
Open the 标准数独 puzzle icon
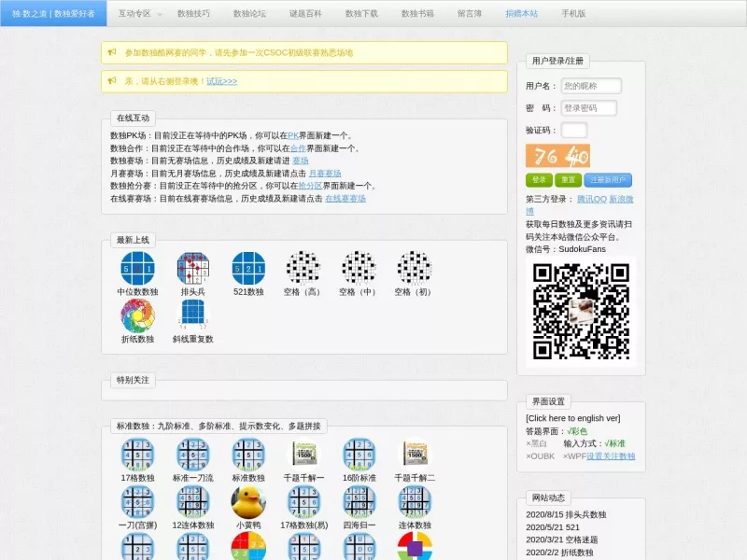tap(248, 455)
